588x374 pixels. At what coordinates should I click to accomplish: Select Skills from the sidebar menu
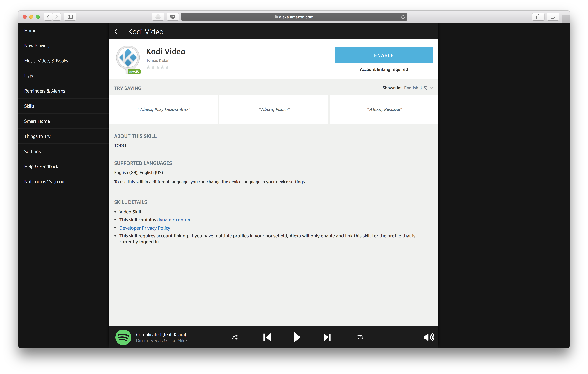[29, 106]
